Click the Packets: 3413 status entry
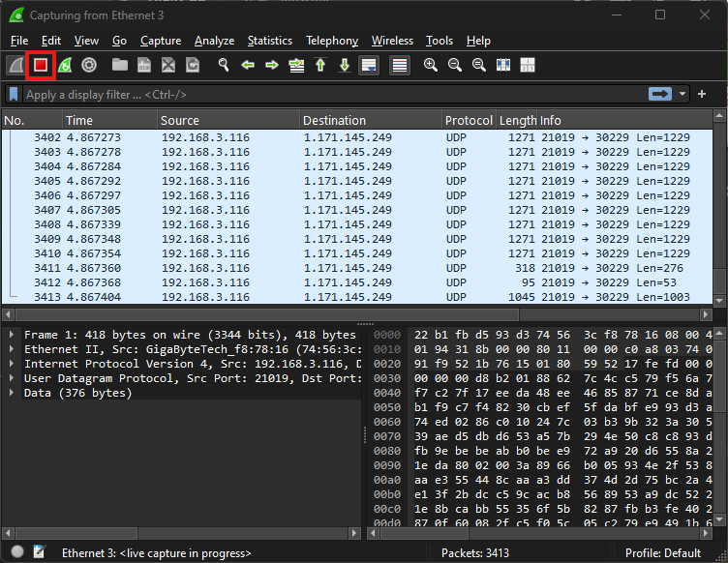The height and width of the screenshot is (563, 728). pyautogui.click(x=475, y=552)
